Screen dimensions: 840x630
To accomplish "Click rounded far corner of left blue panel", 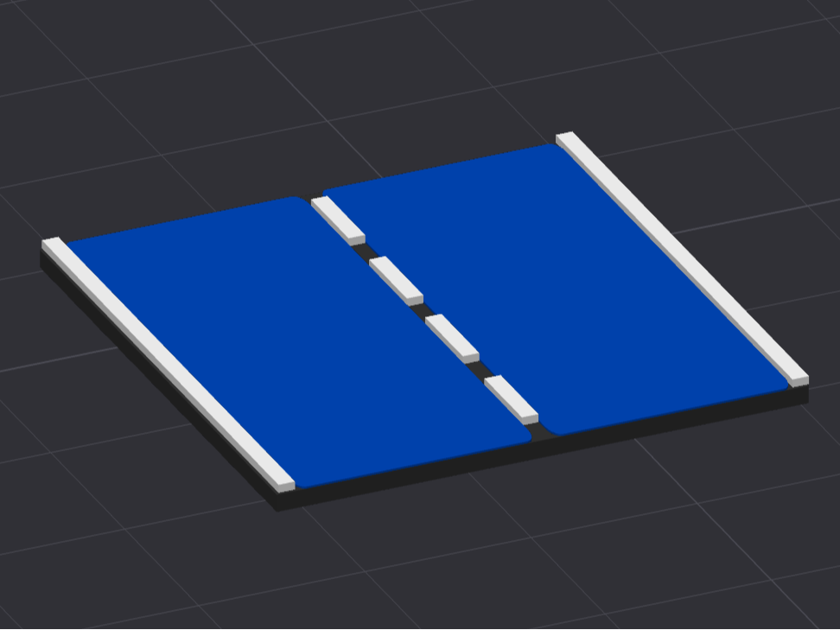I will pyautogui.click(x=295, y=203).
